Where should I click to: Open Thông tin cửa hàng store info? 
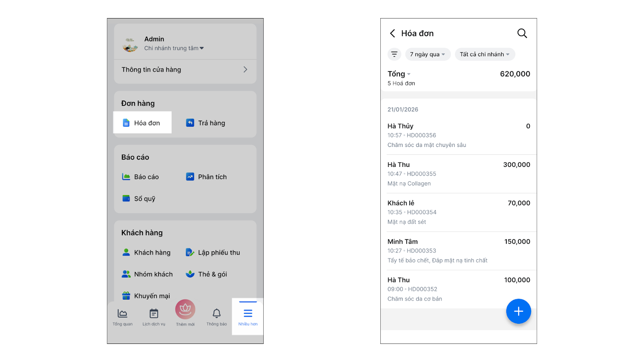(x=185, y=70)
